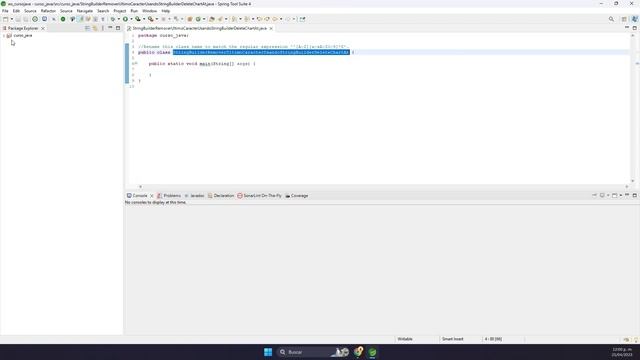
Task: Switch to the Java perspective icon
Action: pos(635,19)
